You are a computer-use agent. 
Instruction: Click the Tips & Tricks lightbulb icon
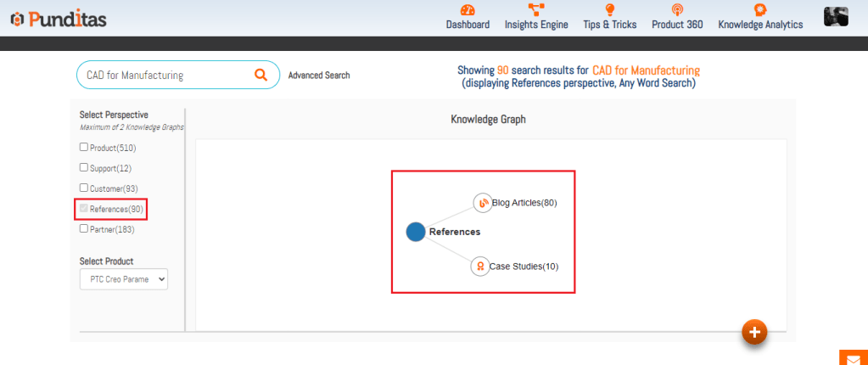(609, 10)
